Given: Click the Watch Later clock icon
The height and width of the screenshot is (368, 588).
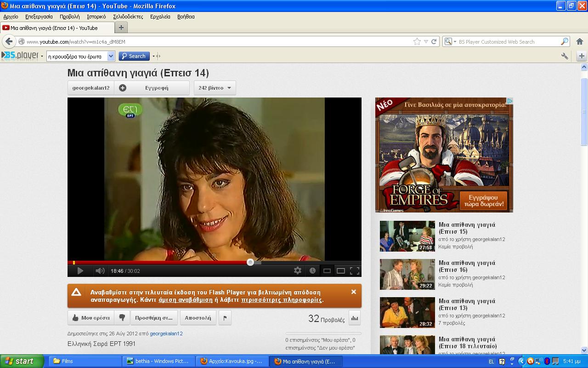Looking at the screenshot, I should pos(312,271).
